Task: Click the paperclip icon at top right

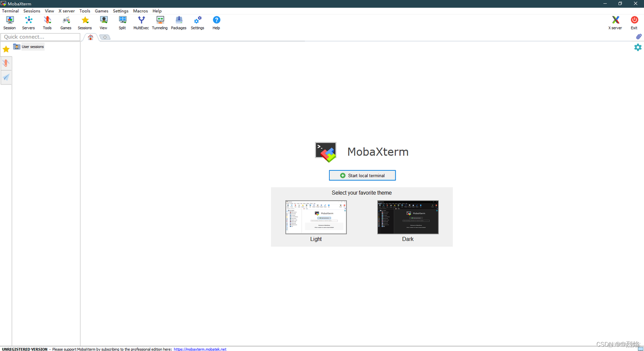Action: (x=639, y=36)
